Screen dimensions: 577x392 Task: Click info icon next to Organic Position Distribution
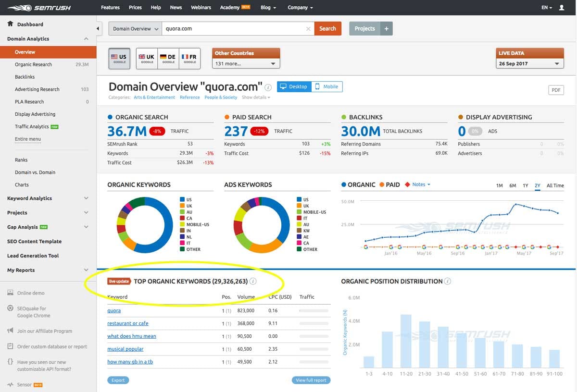point(448,282)
